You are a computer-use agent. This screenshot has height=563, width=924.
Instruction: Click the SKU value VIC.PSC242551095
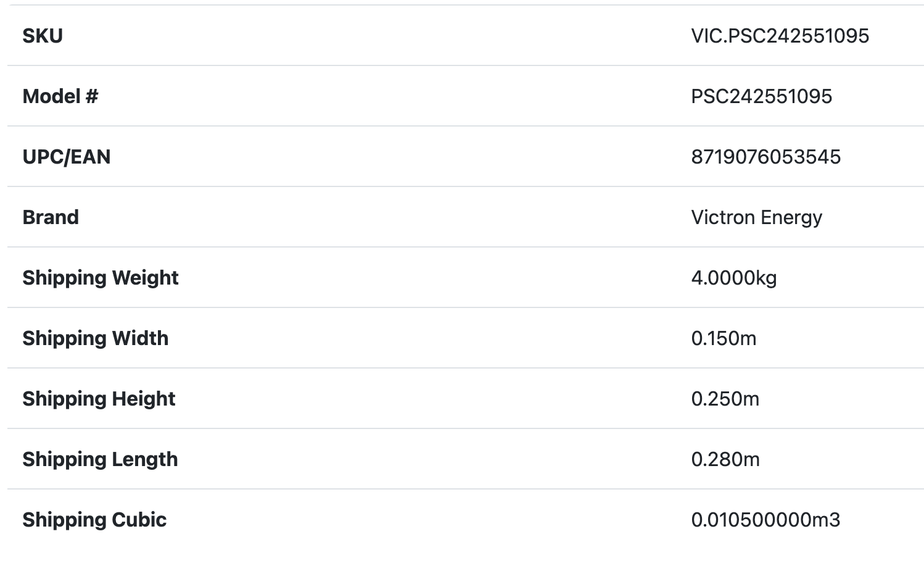click(780, 36)
